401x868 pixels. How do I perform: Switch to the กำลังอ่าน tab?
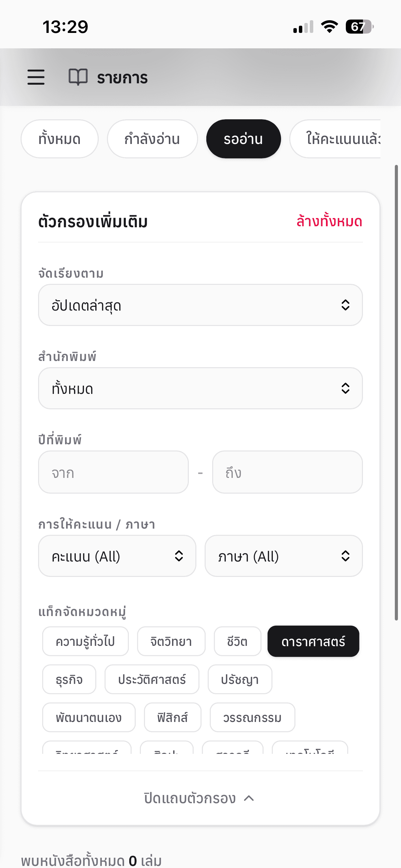coord(152,139)
